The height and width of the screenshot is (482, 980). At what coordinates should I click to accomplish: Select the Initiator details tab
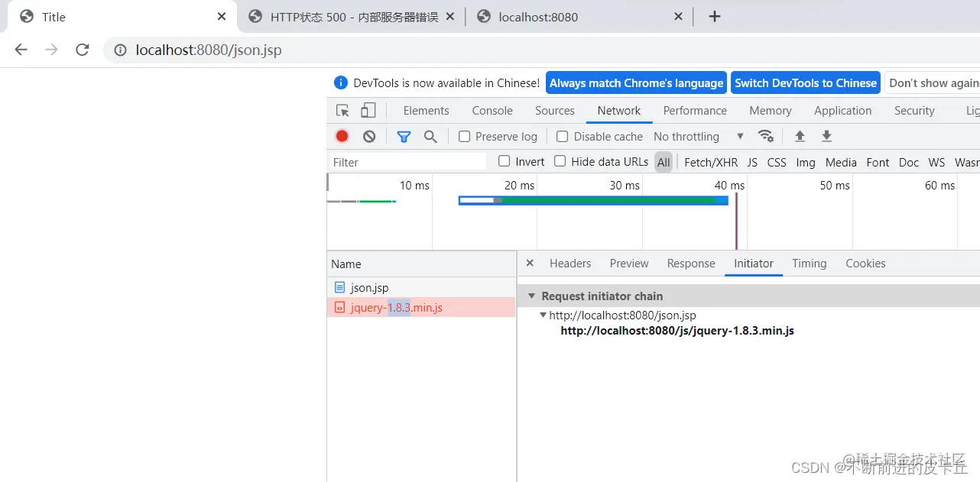point(754,263)
